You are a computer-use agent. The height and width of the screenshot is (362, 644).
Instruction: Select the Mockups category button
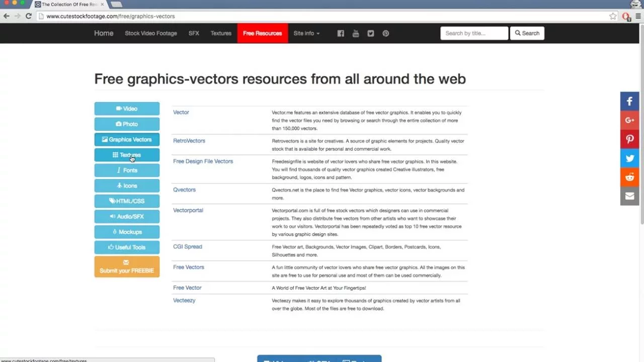pos(127,232)
